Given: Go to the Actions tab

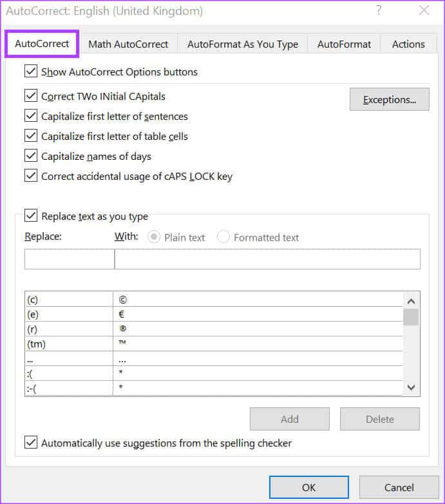Looking at the screenshot, I should pos(408,44).
